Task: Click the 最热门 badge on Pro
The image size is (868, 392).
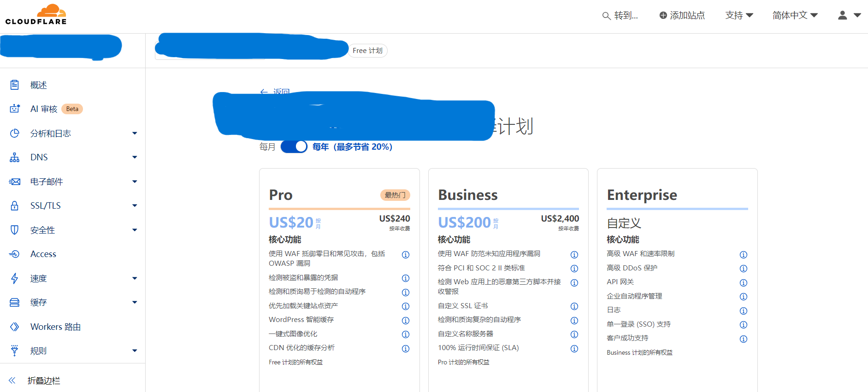Action: [395, 195]
